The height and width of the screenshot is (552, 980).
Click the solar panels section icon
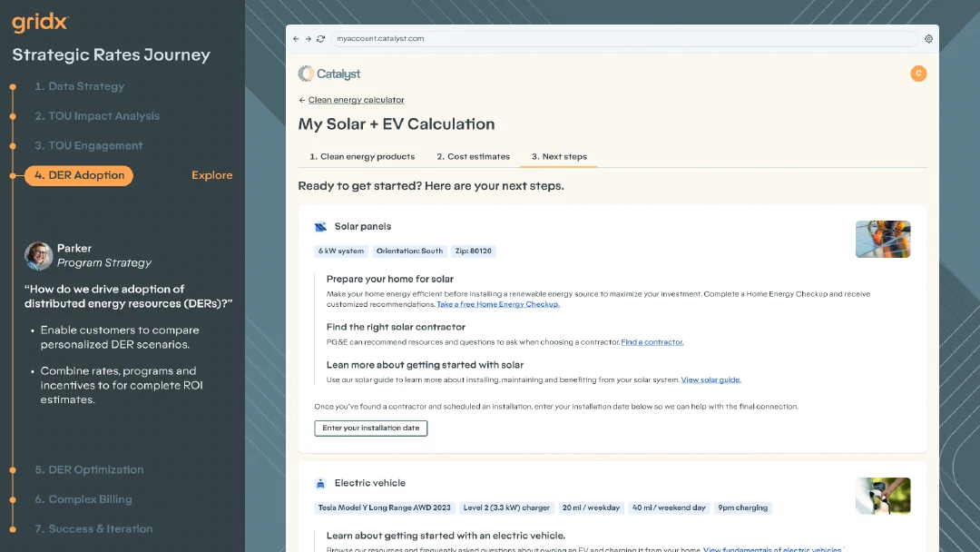coord(320,227)
